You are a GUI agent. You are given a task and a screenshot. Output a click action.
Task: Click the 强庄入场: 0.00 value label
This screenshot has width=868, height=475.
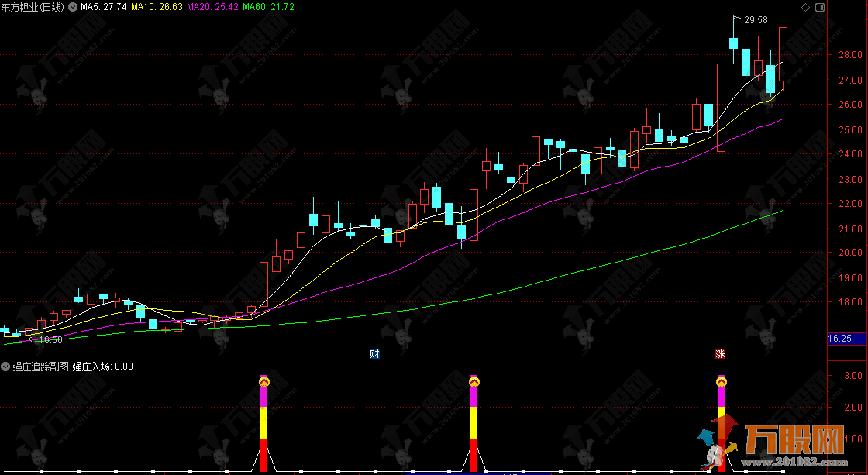pyautogui.click(x=102, y=367)
